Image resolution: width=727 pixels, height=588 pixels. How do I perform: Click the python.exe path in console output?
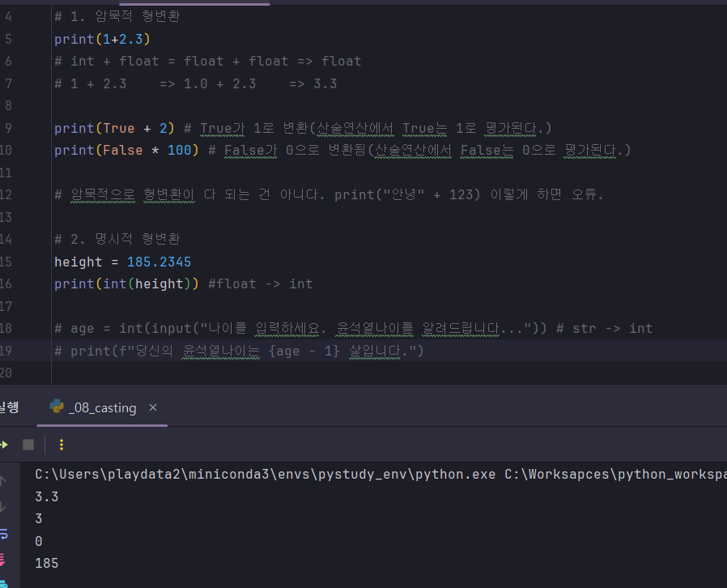point(266,475)
